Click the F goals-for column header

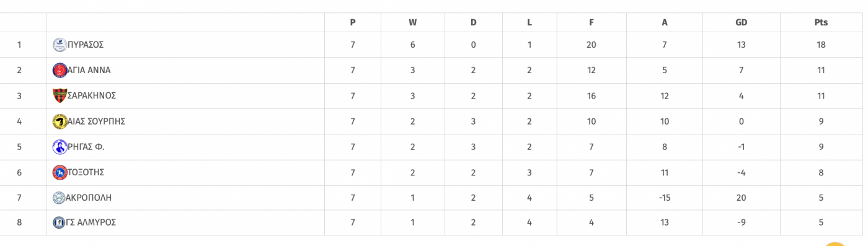click(x=591, y=22)
